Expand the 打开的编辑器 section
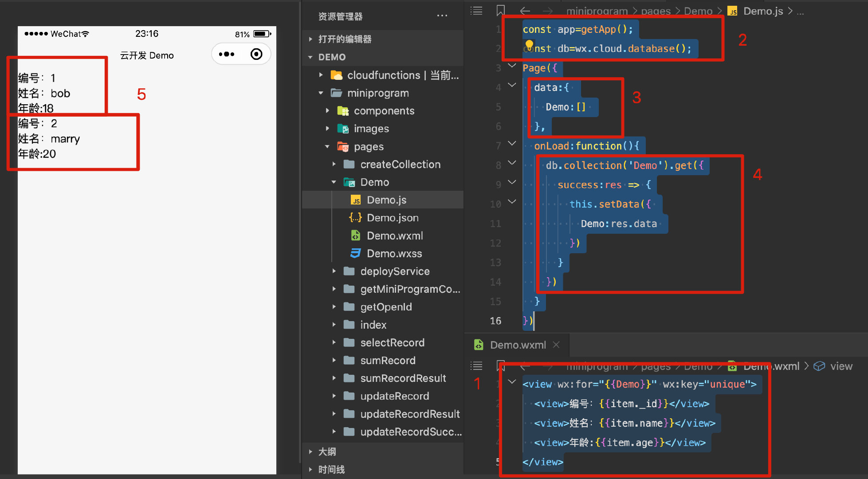Viewport: 868px width, 479px height. pos(310,39)
